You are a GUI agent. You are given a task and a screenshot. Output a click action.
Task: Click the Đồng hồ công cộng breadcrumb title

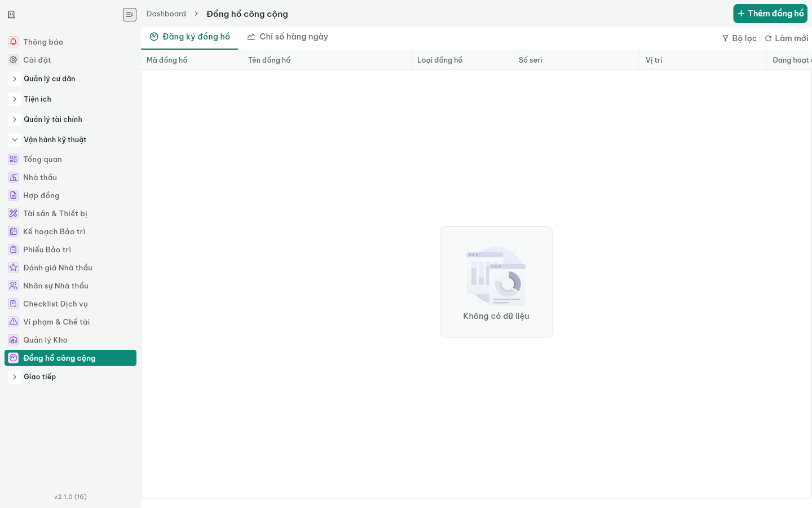tap(247, 14)
